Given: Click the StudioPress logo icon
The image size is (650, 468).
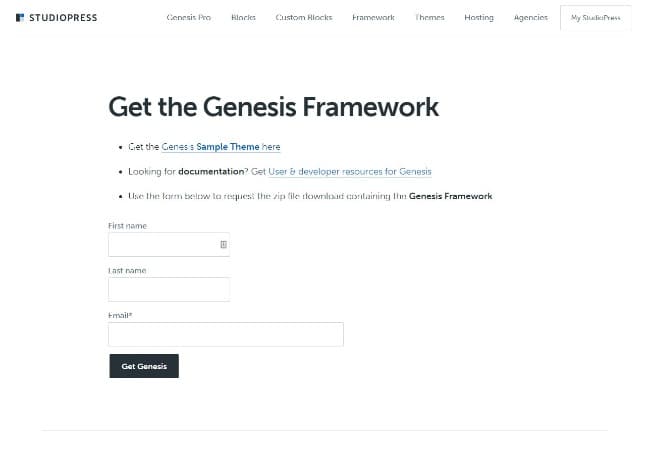Looking at the screenshot, I should click(20, 17).
